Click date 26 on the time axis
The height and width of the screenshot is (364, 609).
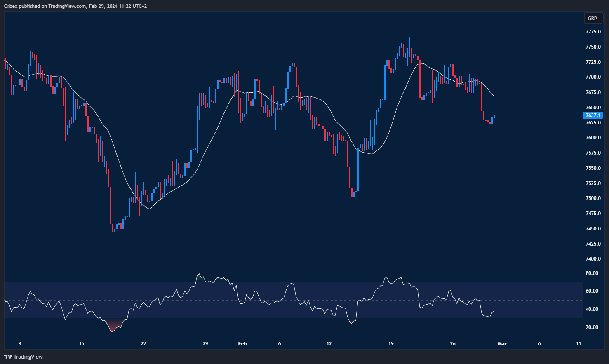click(x=453, y=344)
